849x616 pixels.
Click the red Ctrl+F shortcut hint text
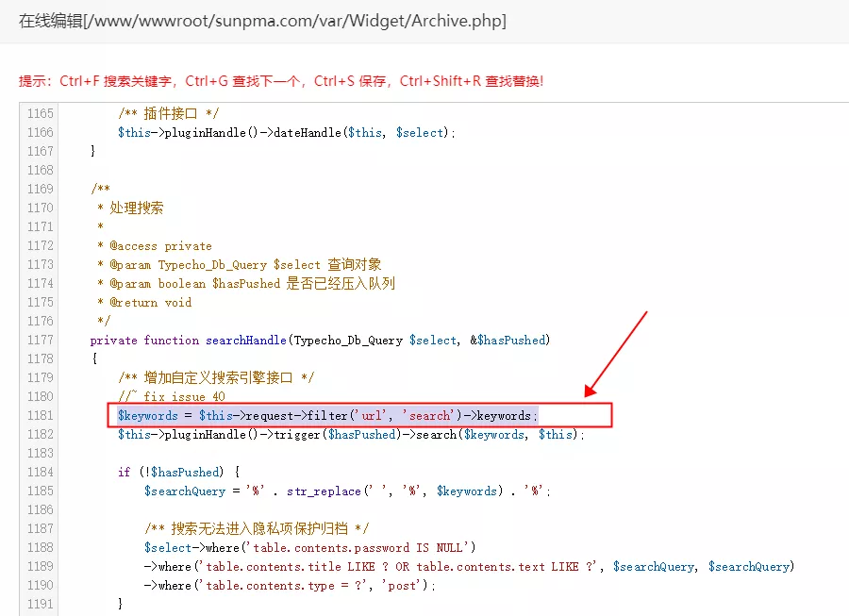[x=280, y=81]
